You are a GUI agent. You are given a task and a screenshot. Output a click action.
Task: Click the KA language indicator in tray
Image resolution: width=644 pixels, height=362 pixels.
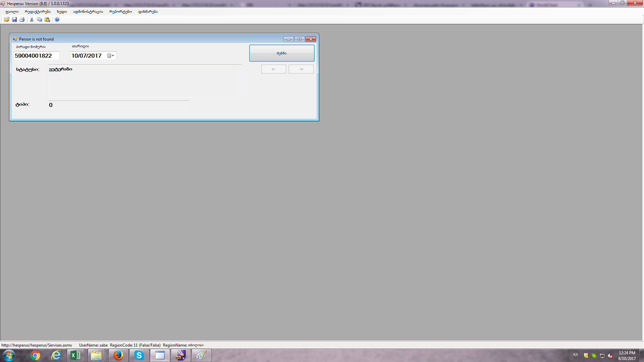(576, 355)
